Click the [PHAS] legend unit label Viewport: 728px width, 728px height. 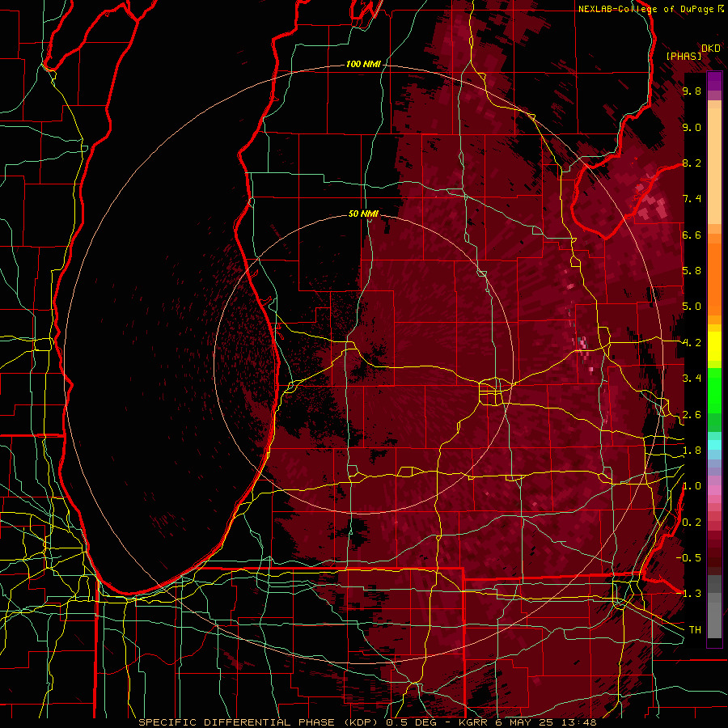coord(684,56)
